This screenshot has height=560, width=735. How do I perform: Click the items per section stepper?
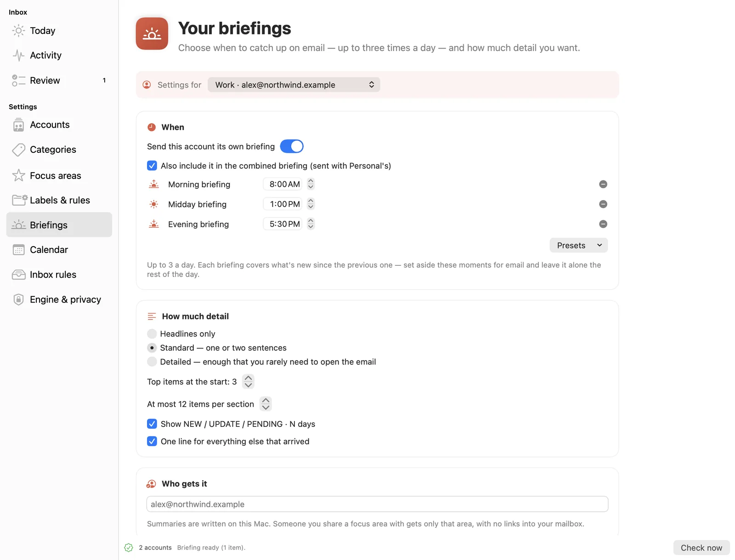266,404
